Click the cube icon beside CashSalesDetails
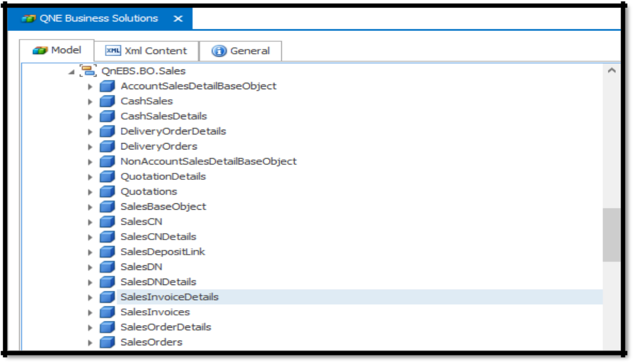Screen dimensions: 634x364 click(x=107, y=116)
